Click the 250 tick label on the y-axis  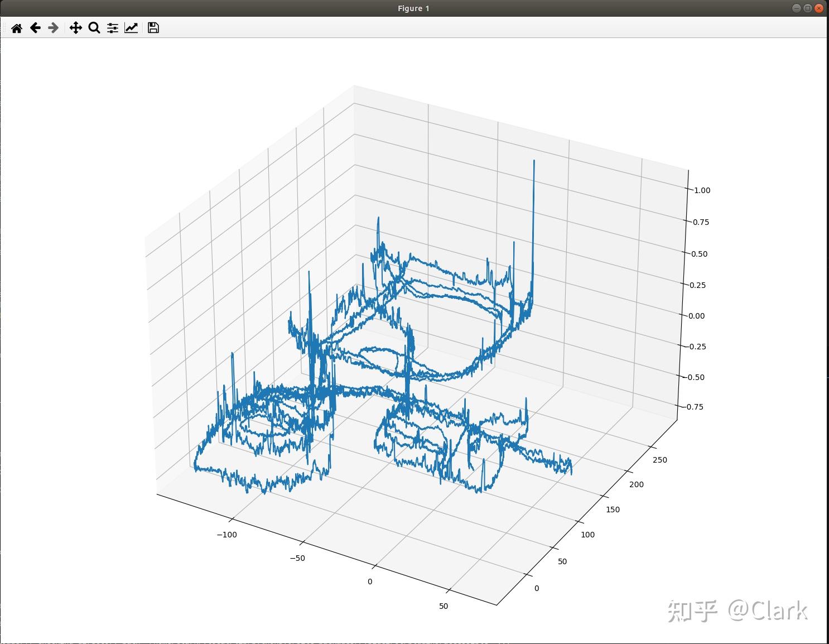(x=659, y=460)
